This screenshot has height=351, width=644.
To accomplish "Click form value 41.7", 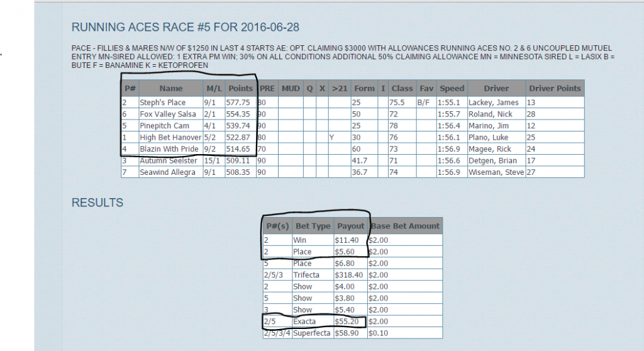I will pyautogui.click(x=359, y=160).
